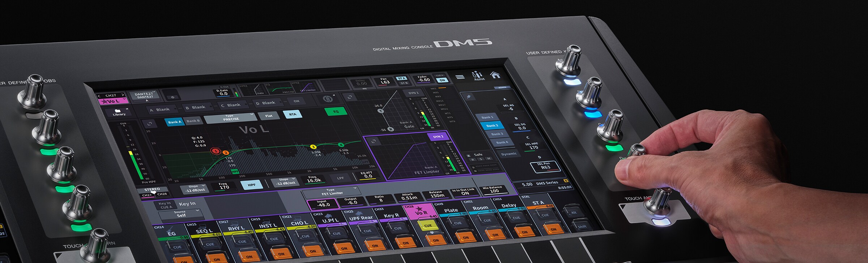Tap the pin icon above Bank 1
This screenshot has width=868, height=263.
pyautogui.click(x=469, y=97)
